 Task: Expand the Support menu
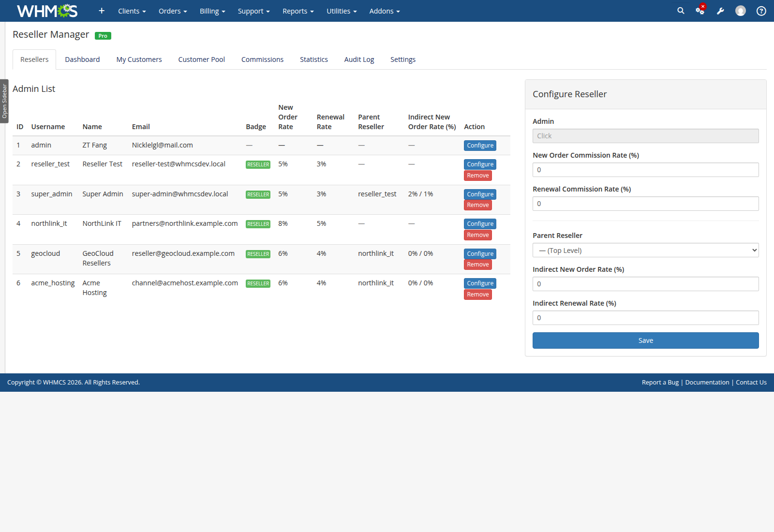click(253, 11)
